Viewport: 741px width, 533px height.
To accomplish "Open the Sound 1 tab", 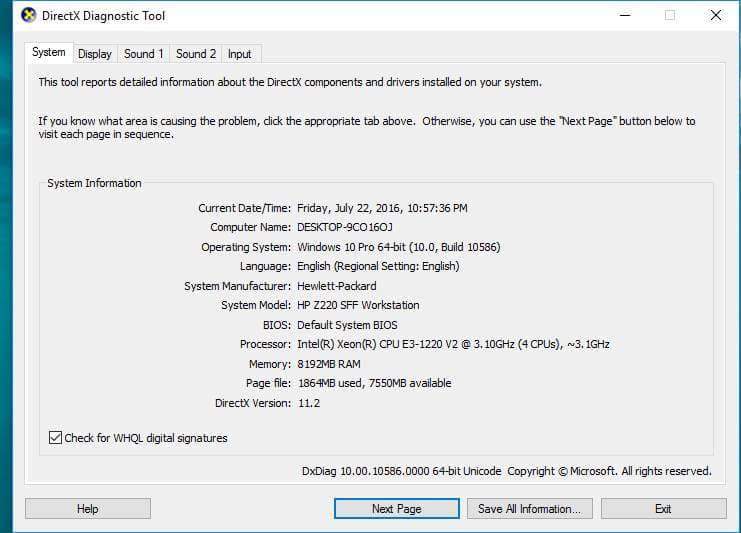I will point(144,54).
